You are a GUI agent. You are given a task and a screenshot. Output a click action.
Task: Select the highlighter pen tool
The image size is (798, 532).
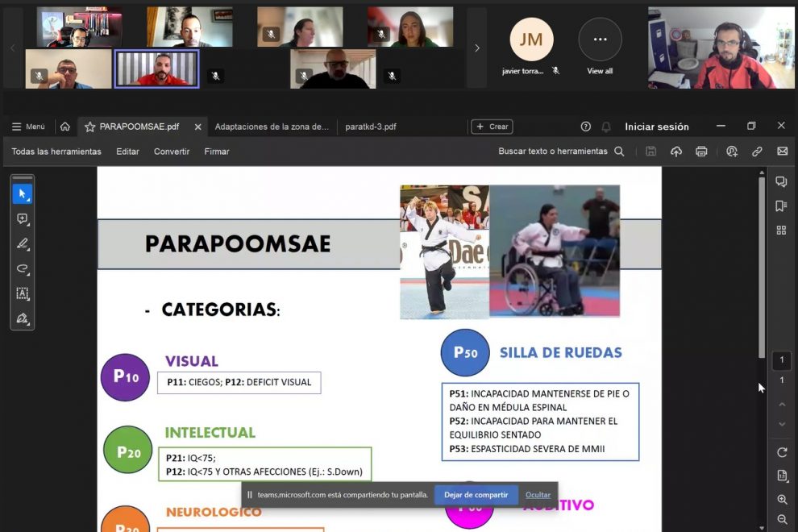coord(23,244)
